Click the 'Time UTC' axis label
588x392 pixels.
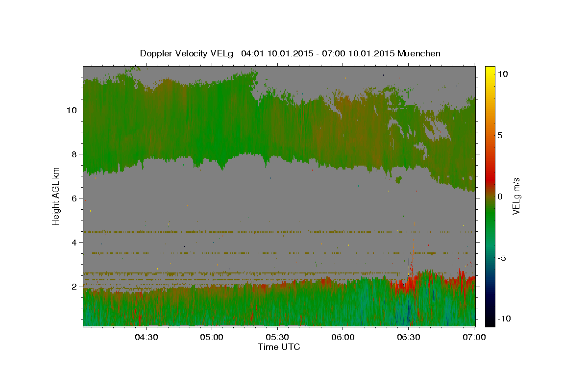[279, 347]
